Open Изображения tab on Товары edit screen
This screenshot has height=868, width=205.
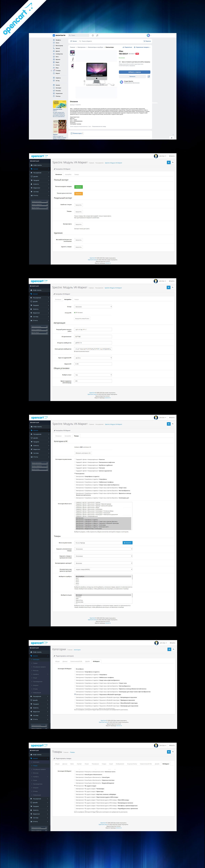click(120, 764)
